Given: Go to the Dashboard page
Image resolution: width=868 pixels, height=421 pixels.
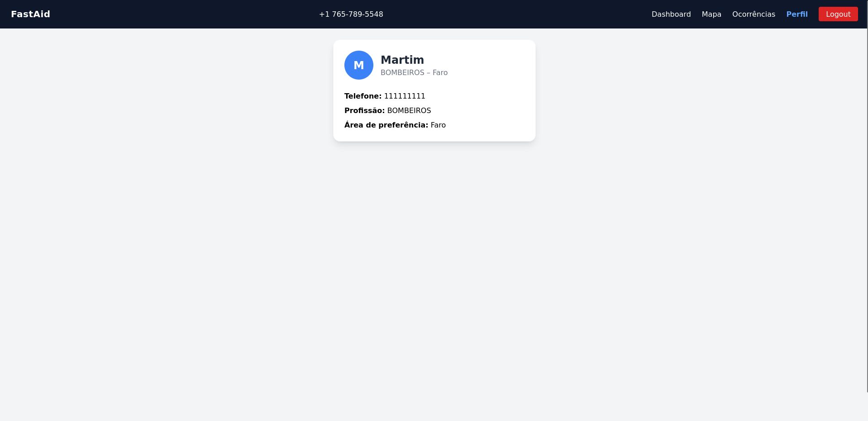Looking at the screenshot, I should tap(671, 14).
